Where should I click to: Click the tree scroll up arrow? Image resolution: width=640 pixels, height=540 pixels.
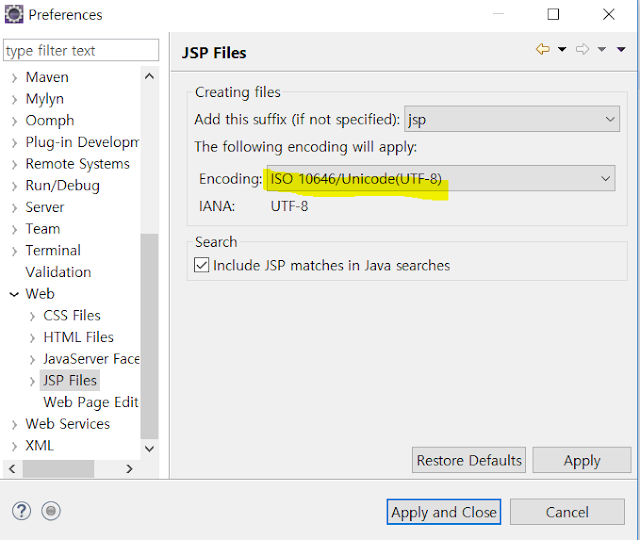click(x=149, y=76)
